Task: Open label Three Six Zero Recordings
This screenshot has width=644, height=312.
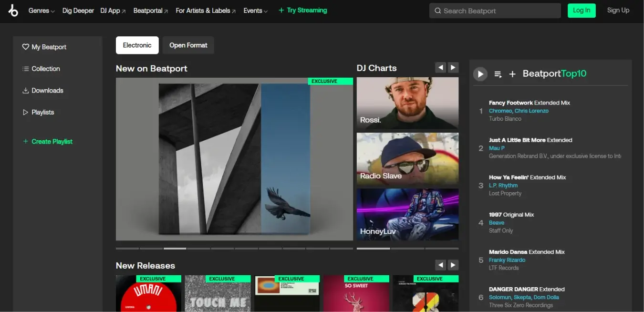Action: click(521, 305)
